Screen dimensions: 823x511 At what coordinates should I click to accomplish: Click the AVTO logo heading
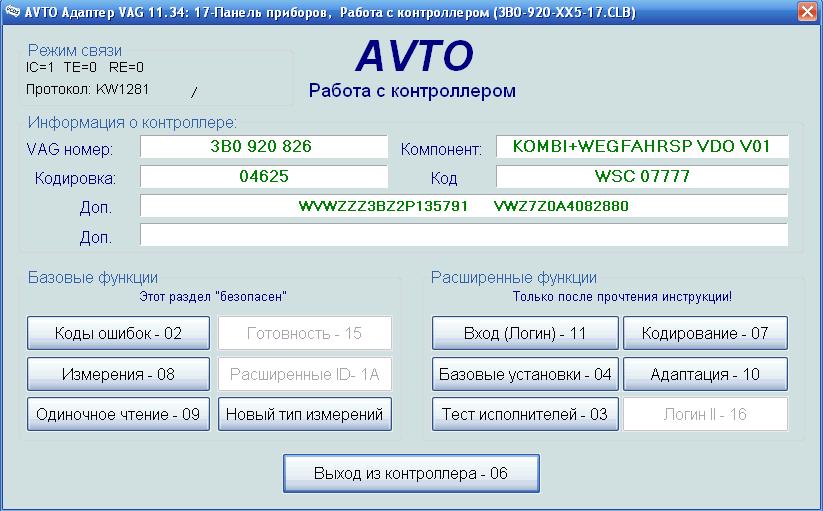pos(414,55)
